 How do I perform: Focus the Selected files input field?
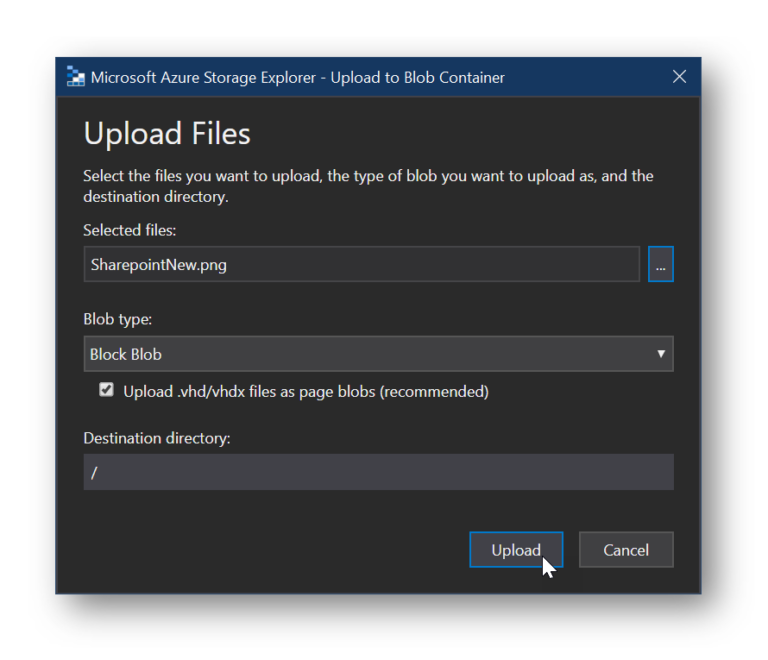pyautogui.click(x=361, y=264)
